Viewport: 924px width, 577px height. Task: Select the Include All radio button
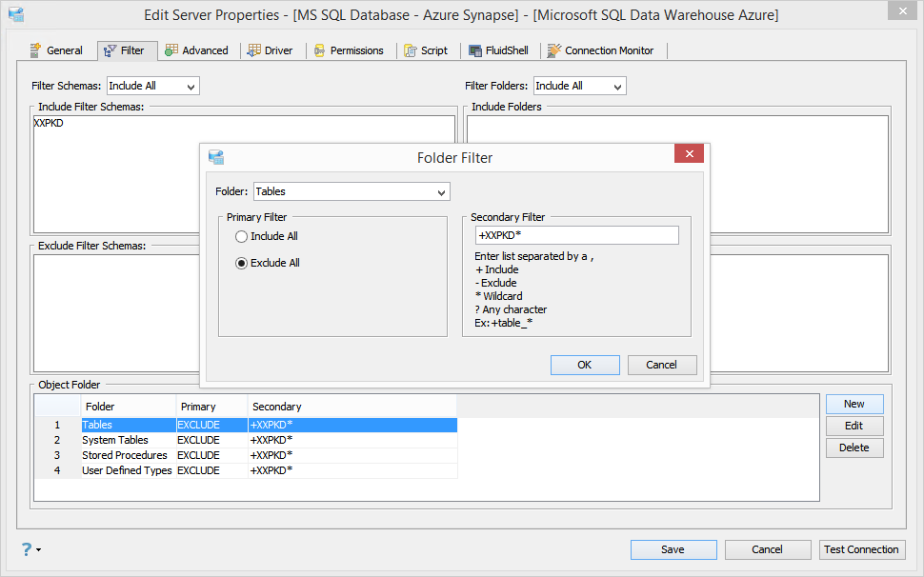(x=241, y=237)
